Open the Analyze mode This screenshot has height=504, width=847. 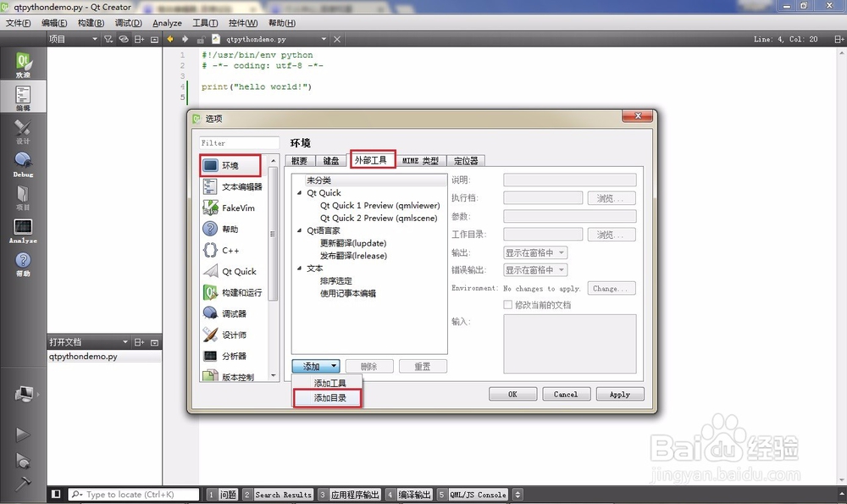pyautogui.click(x=23, y=230)
